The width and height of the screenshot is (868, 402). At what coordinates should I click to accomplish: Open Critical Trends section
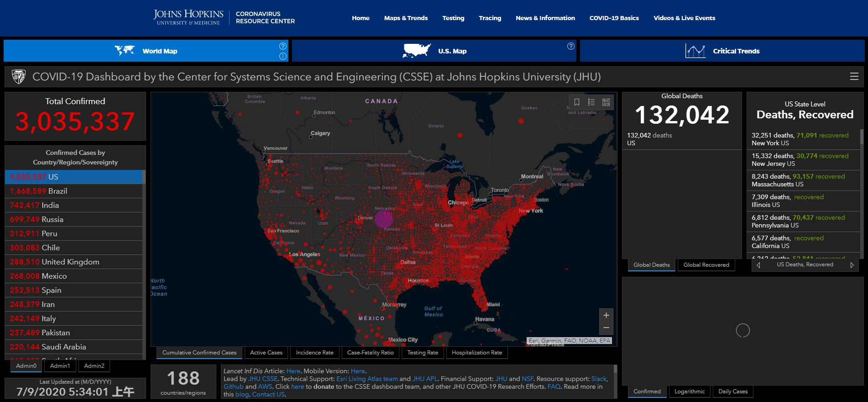click(722, 51)
